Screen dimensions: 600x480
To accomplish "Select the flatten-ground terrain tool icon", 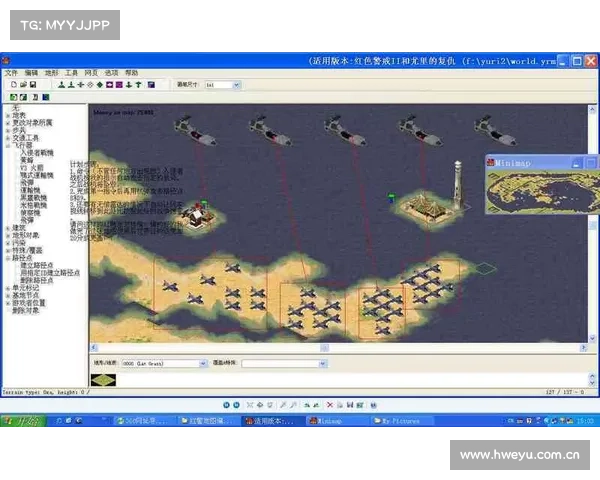I will (x=80, y=85).
